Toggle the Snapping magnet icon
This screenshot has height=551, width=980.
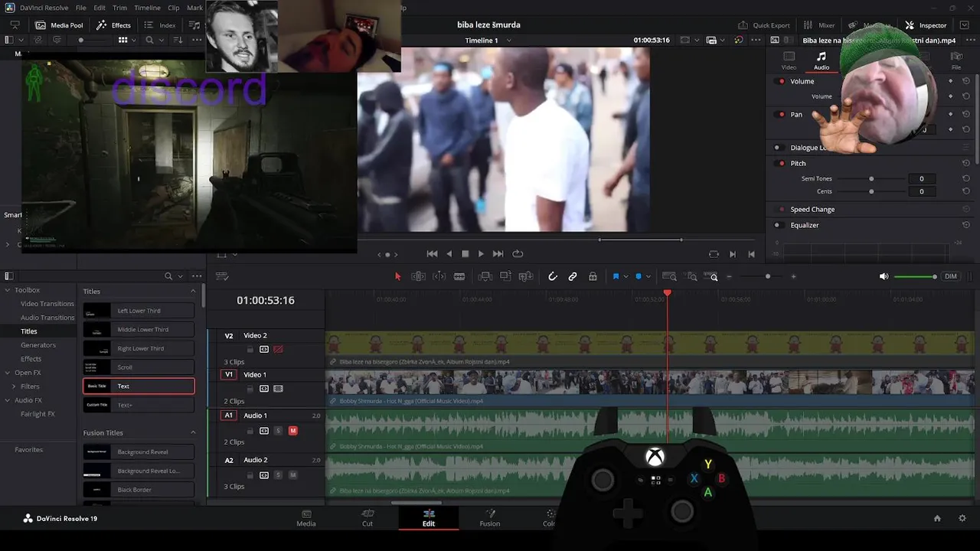tap(552, 276)
